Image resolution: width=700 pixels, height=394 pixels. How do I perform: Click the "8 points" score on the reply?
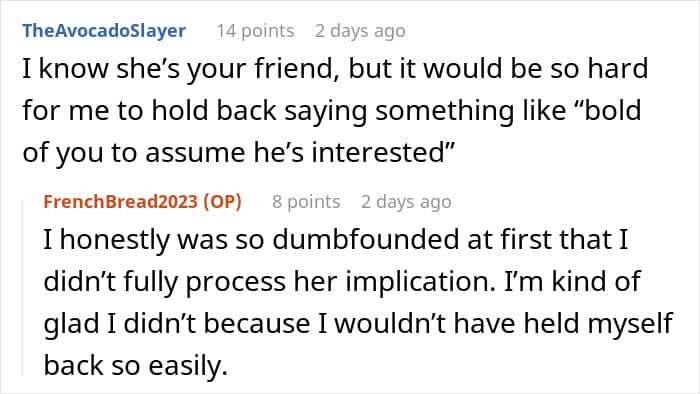pos(306,202)
